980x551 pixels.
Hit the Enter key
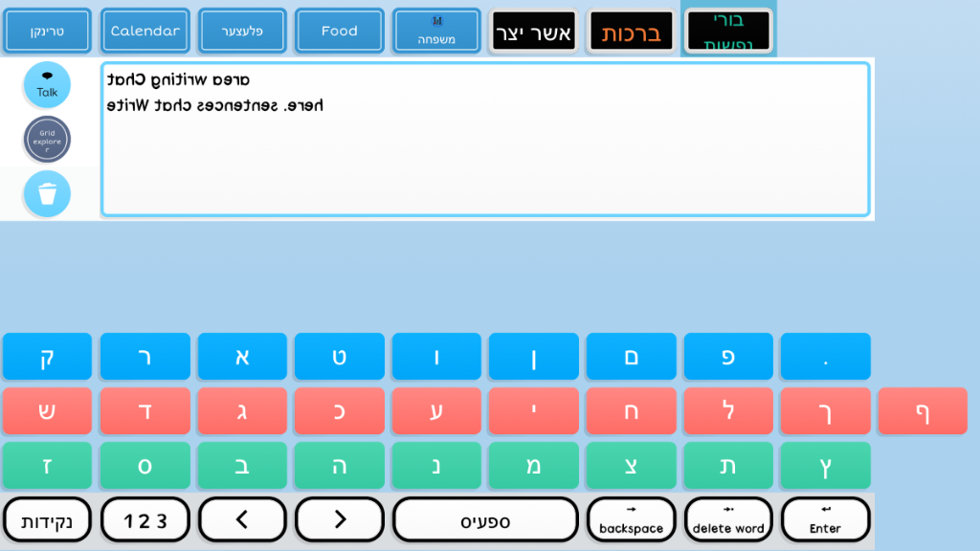(x=825, y=519)
